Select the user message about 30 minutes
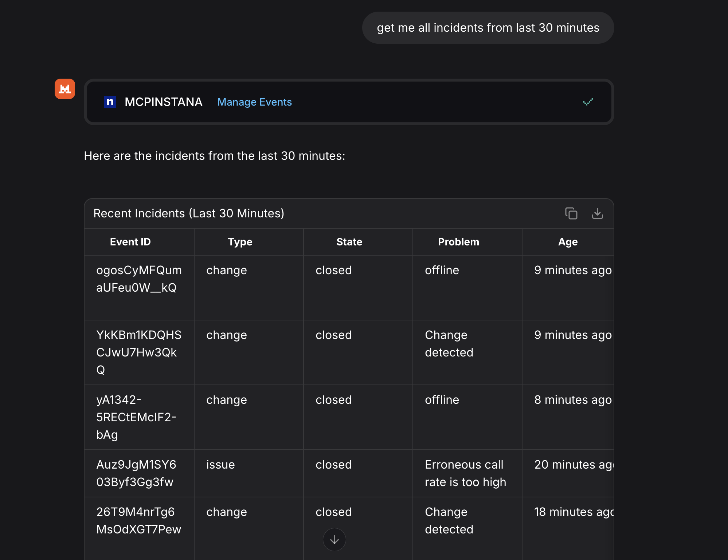 (x=488, y=28)
